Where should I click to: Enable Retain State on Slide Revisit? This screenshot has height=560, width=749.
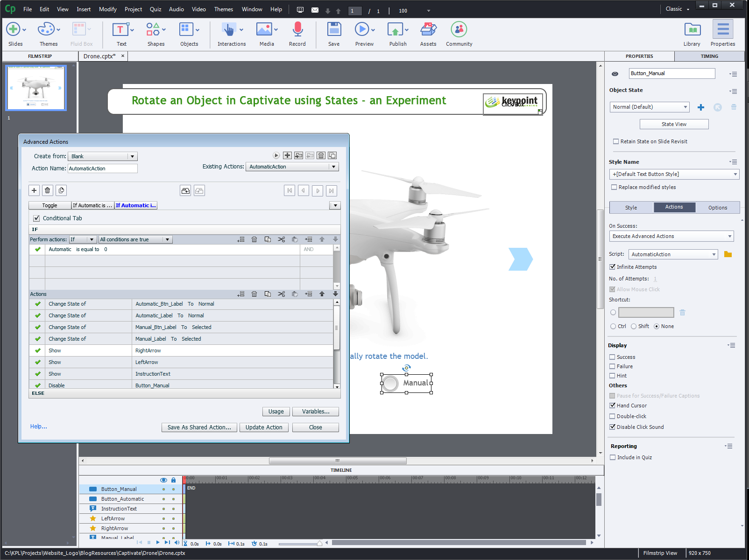(x=615, y=141)
